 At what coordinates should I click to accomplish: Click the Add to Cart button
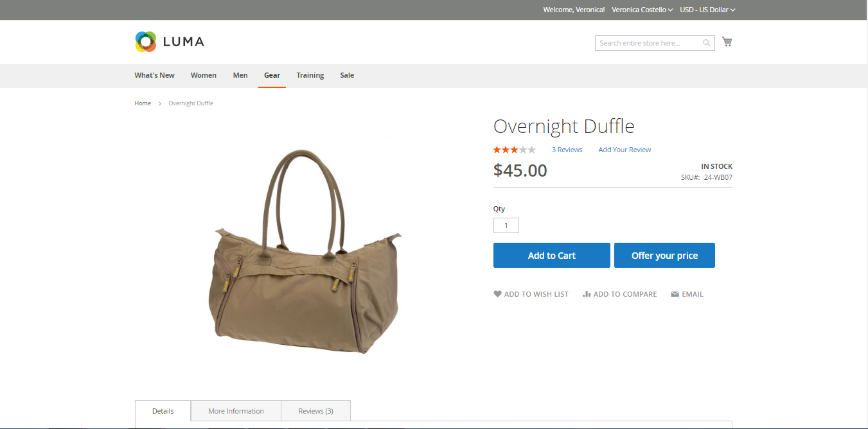coord(552,255)
